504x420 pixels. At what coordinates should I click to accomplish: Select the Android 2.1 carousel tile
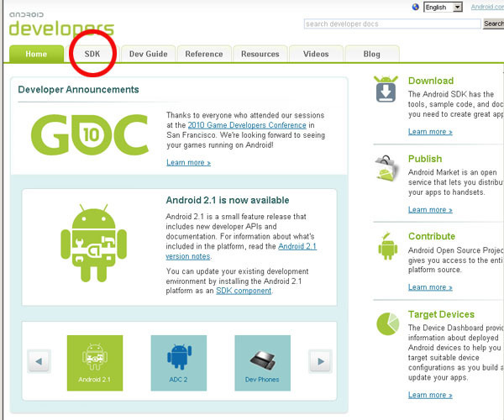(95, 363)
